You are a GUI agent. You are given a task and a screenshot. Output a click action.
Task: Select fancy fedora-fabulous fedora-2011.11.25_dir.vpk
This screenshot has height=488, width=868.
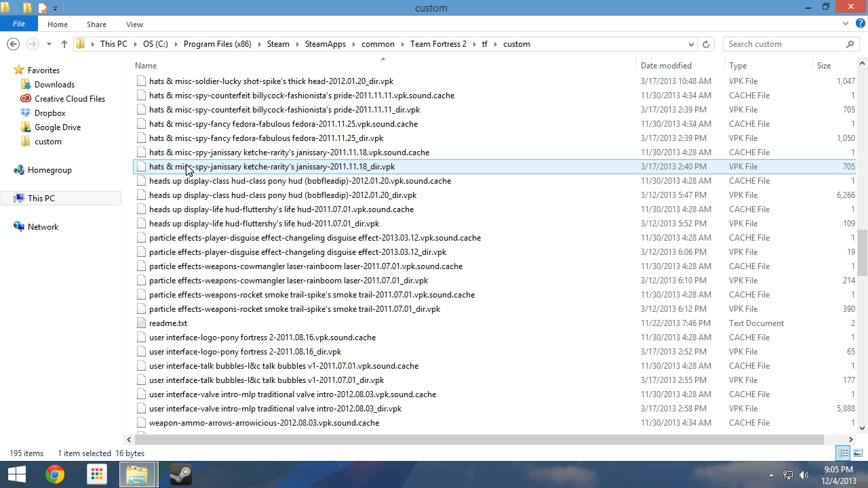(x=266, y=138)
